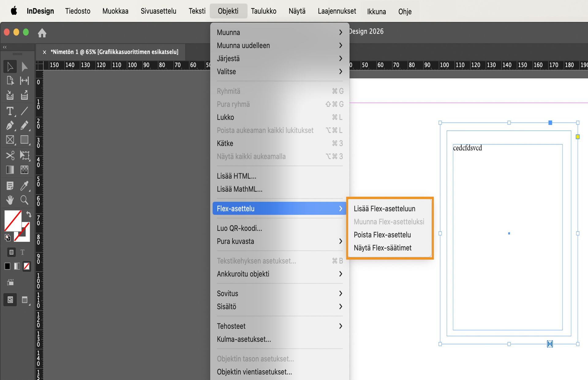Choose the Eyedropper tool
This screenshot has height=380, width=588.
(24, 185)
